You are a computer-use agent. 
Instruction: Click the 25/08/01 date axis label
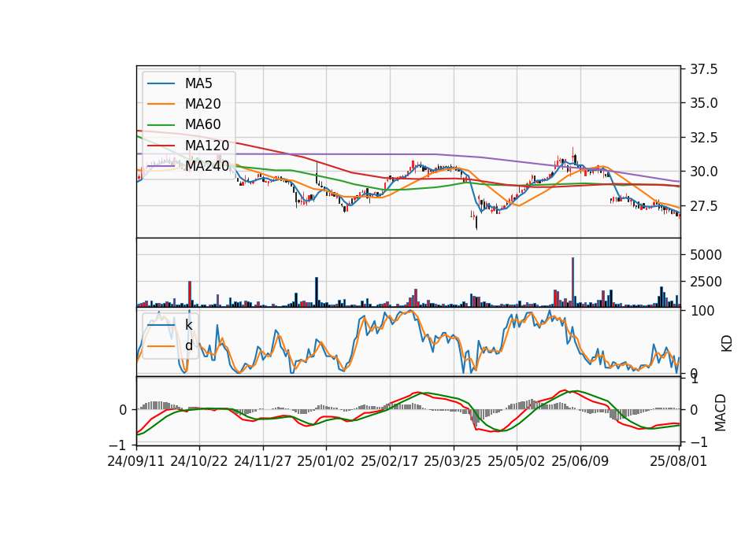pos(678,462)
